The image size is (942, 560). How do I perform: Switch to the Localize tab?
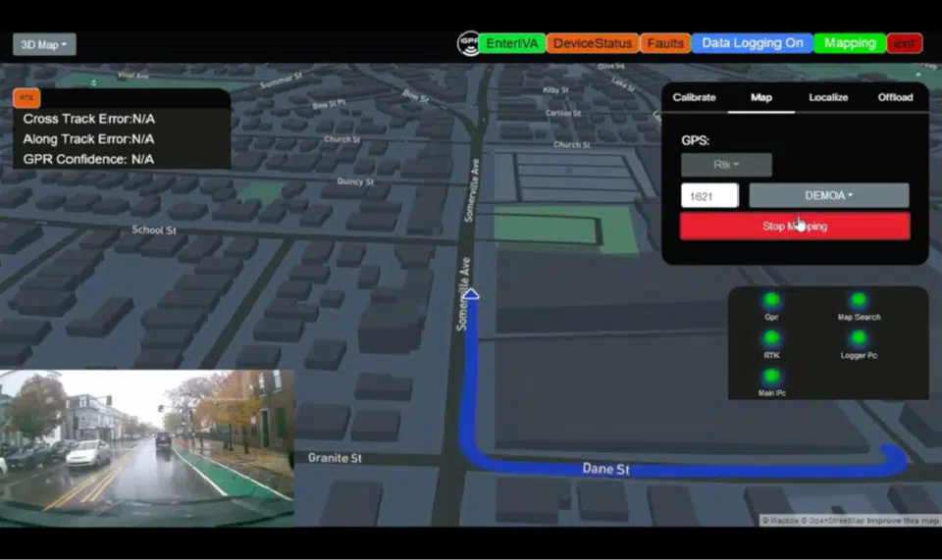click(x=828, y=97)
